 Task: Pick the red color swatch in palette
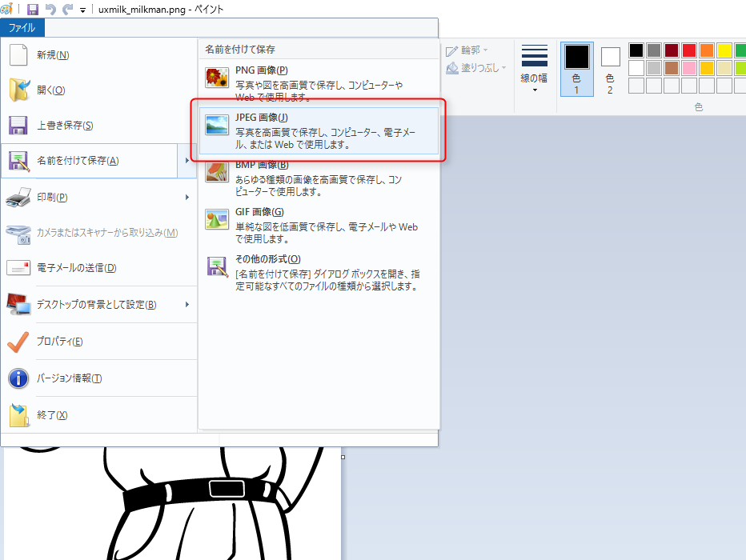tap(688, 50)
